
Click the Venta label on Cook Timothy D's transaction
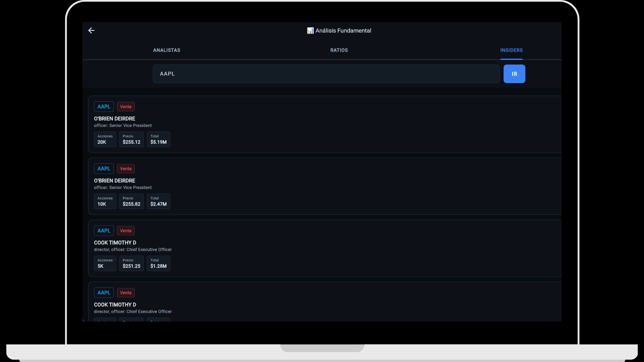coord(125,231)
